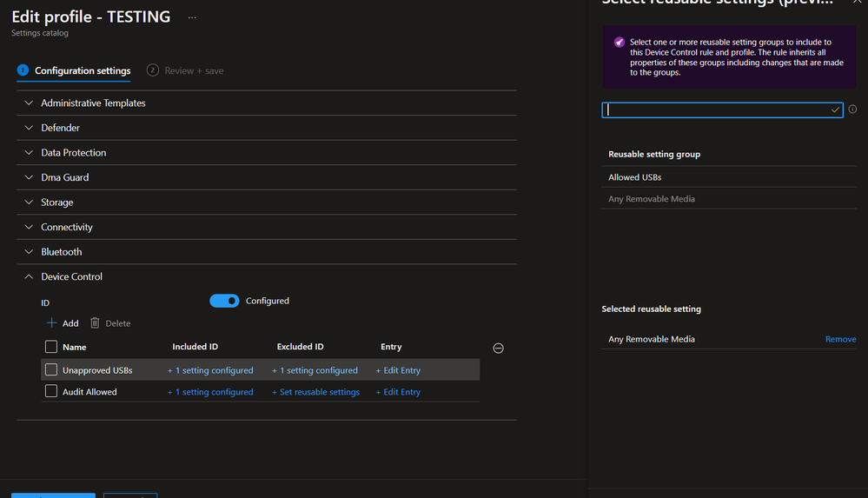868x498 pixels.
Task: Click the Unapproved USBs rule name
Action: [x=97, y=370]
